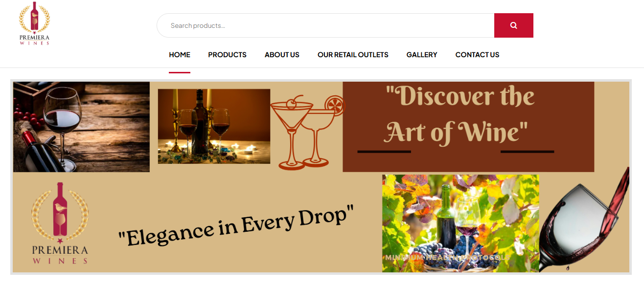Select CONTACT US in navigation

(x=477, y=55)
